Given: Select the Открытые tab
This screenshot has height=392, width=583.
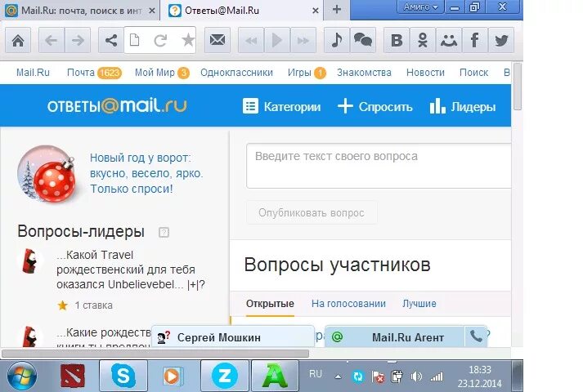Looking at the screenshot, I should tap(270, 304).
